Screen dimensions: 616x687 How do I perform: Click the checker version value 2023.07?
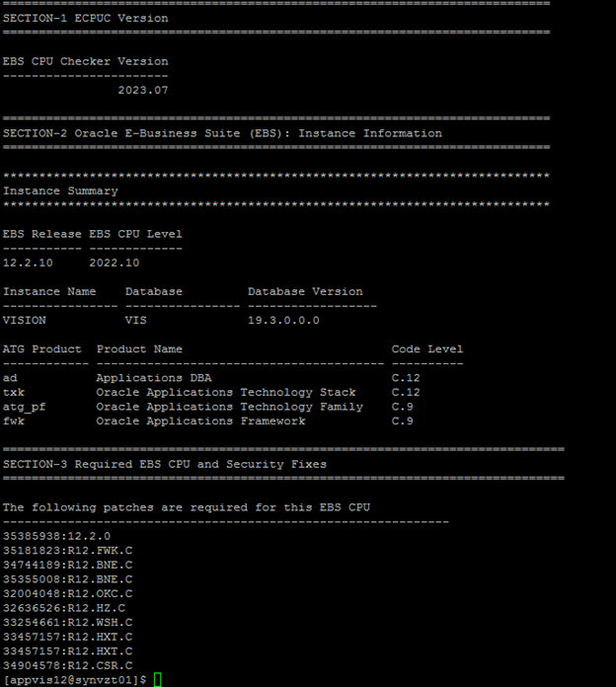(x=143, y=90)
